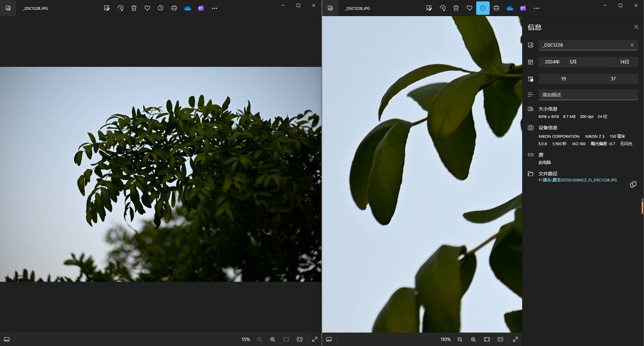Show info panel in the left window
Image resolution: width=644 pixels, height=346 pixels.
[161, 8]
